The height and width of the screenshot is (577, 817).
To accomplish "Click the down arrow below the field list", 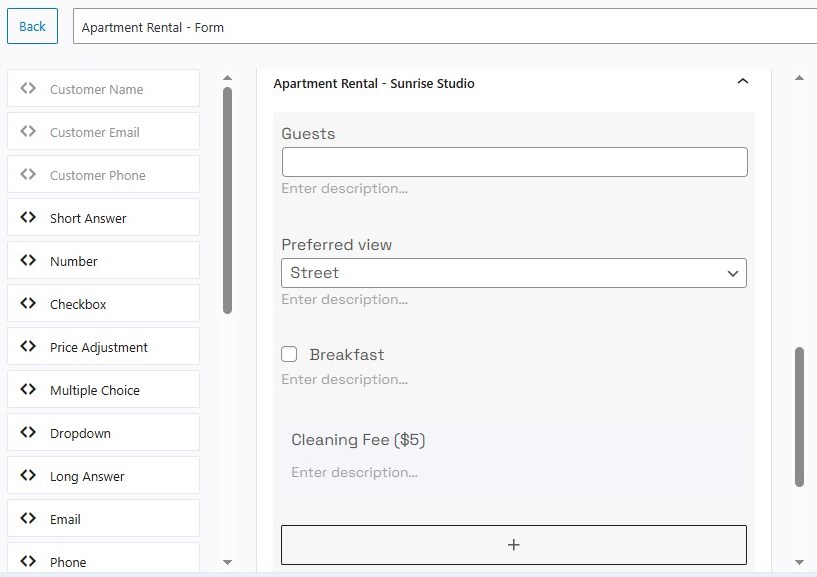I will pos(227,562).
